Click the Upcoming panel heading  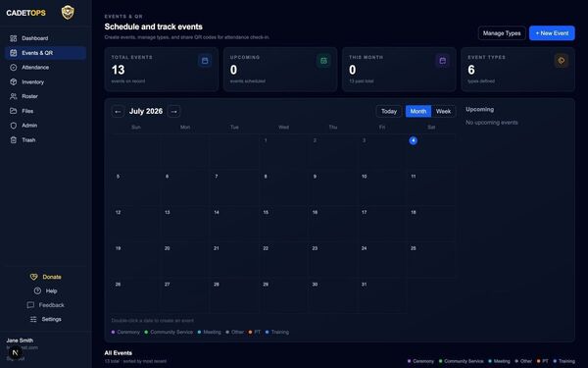pyautogui.click(x=479, y=109)
